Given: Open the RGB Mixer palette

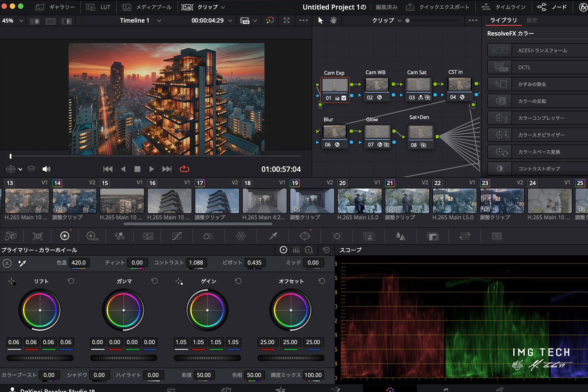Looking at the screenshot, I should [120, 236].
